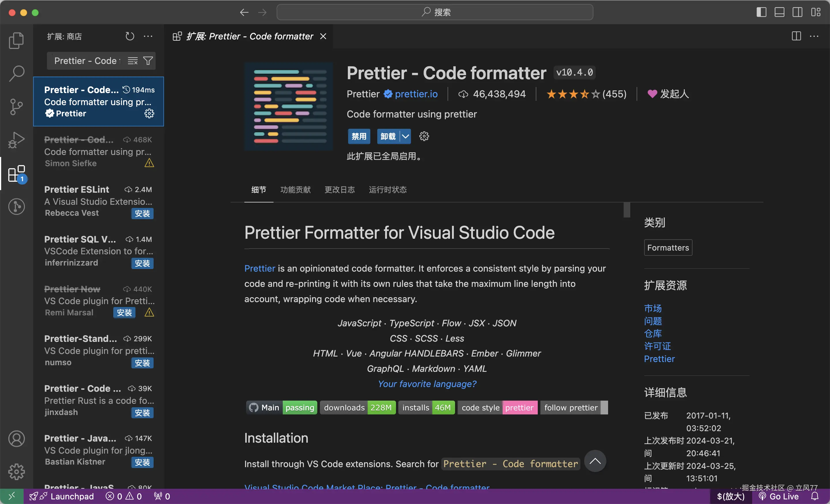Toggle the primary side bar layout button
This screenshot has width=830, height=504.
[761, 12]
